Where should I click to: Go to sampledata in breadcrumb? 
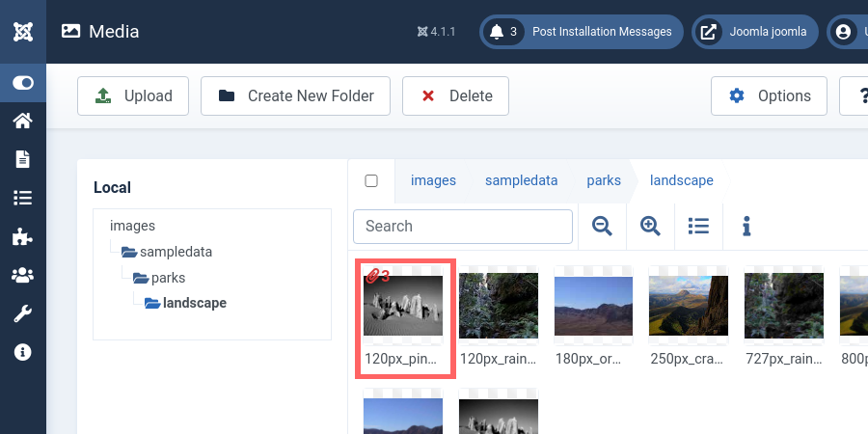[521, 180]
